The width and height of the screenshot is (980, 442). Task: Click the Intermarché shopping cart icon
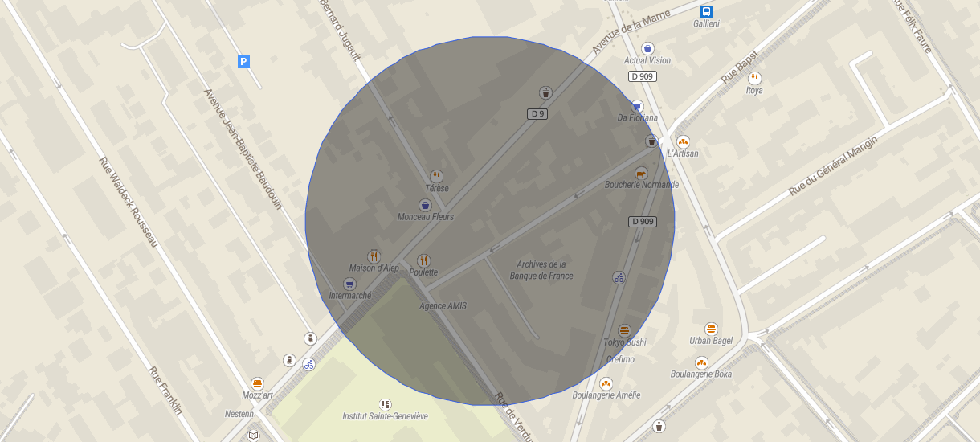349,284
